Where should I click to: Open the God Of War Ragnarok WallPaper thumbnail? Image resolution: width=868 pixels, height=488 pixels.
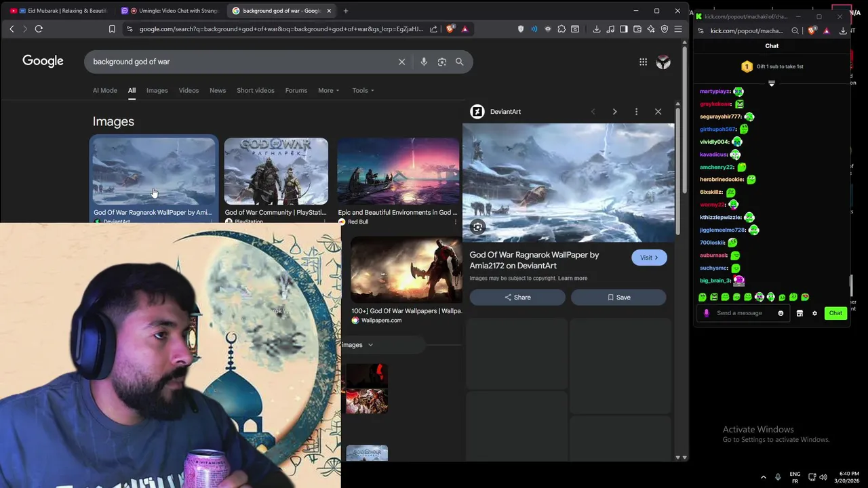(x=153, y=171)
